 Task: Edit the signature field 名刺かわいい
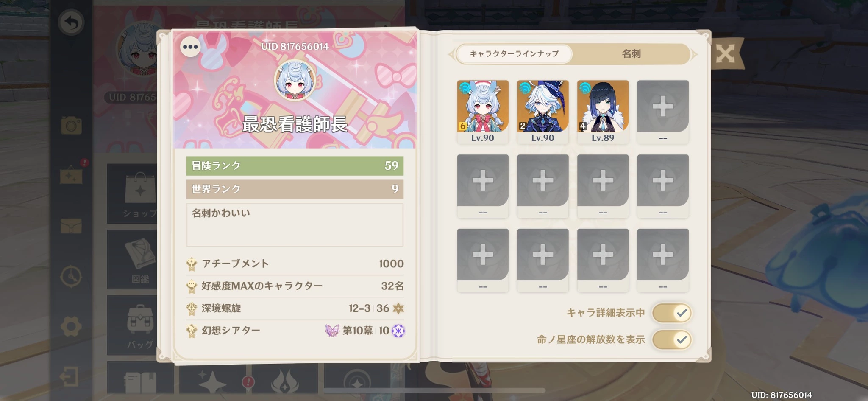tap(295, 225)
